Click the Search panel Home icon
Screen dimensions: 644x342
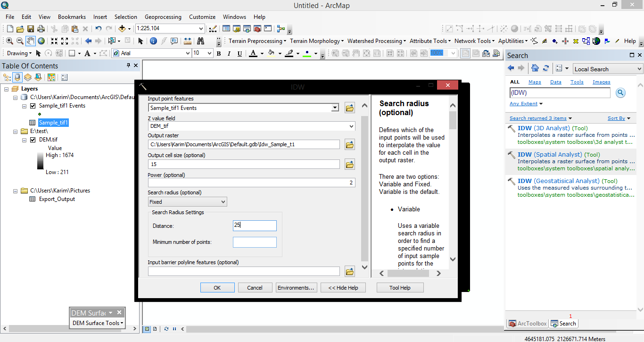tap(535, 68)
